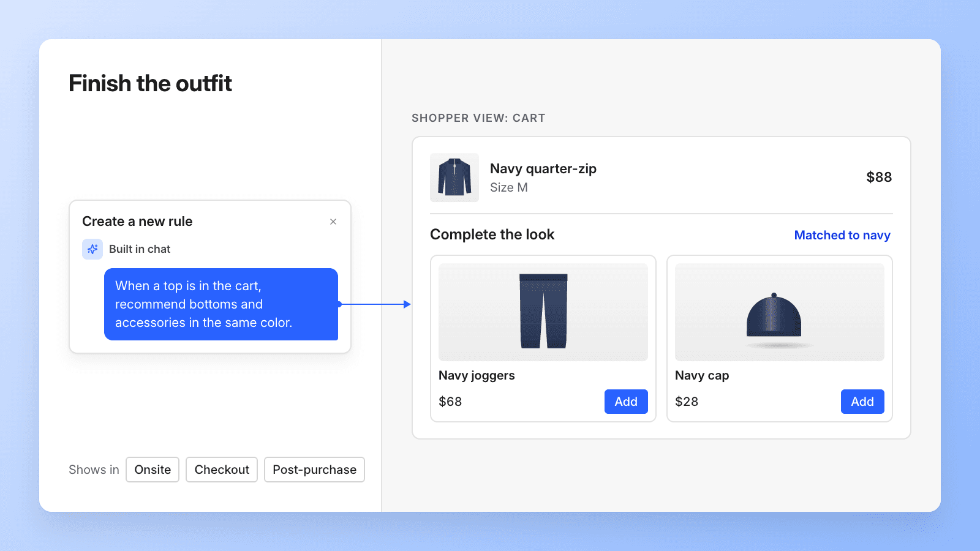Click the $88 price
The image size is (980, 551).
pyautogui.click(x=879, y=177)
